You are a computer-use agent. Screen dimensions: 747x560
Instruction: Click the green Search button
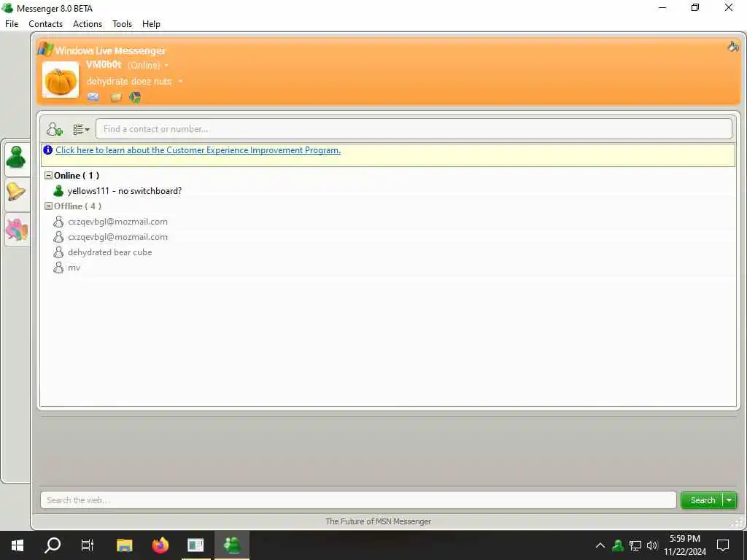pyautogui.click(x=703, y=500)
